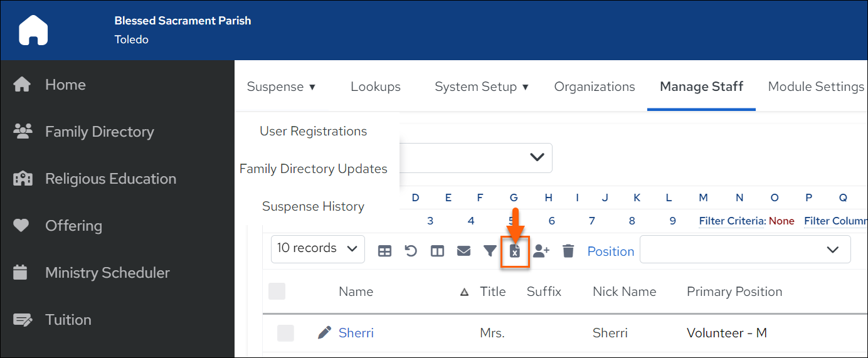The height and width of the screenshot is (358, 868).
Task: Click the Excel export icon in toolbar
Action: click(514, 251)
